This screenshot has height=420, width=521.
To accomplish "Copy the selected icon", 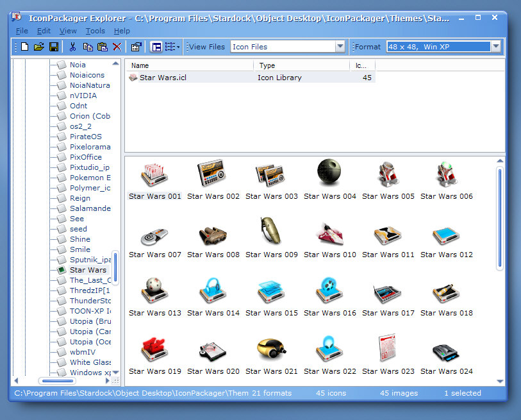I will point(88,47).
